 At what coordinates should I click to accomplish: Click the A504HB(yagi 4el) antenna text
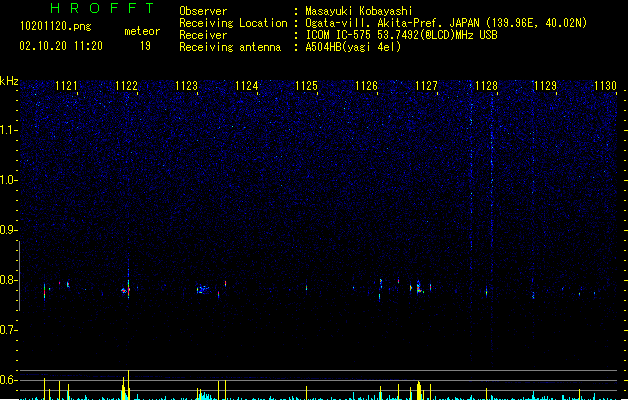pos(353,47)
